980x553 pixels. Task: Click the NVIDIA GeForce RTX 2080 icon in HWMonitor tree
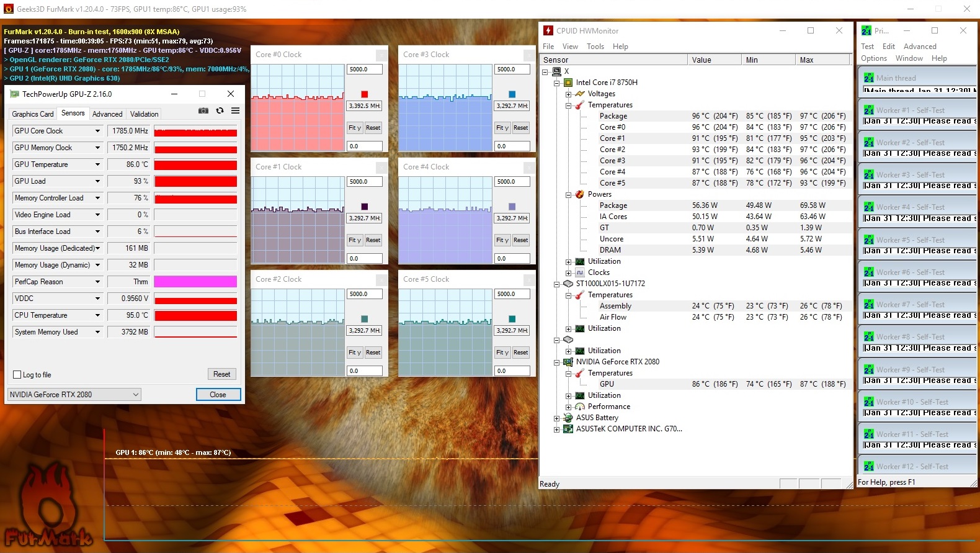click(568, 362)
